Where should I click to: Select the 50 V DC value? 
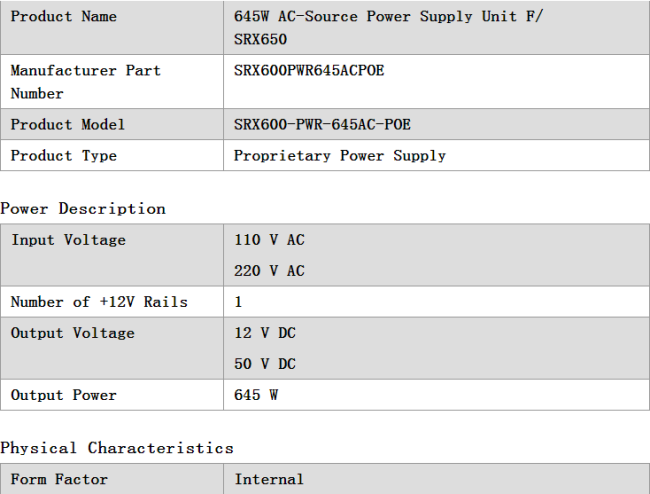[x=265, y=364]
